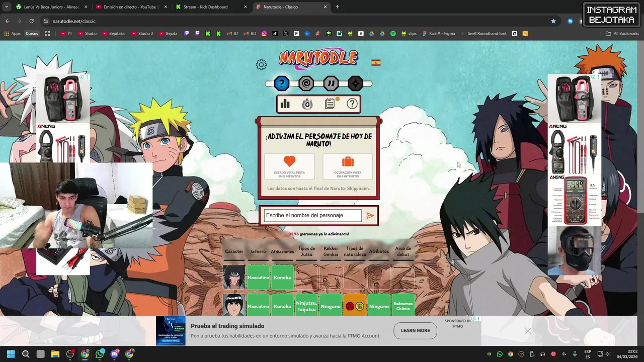Open the Bejotaka bookmark
The image size is (644, 362).
pyautogui.click(x=113, y=34)
